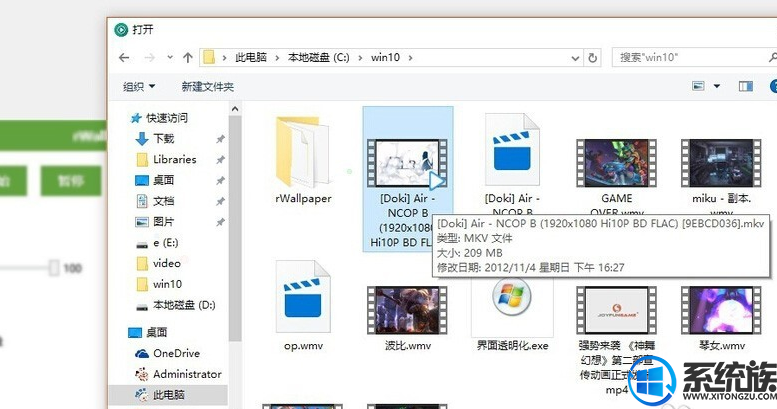Click the green 暂停 button in background window
777x409 pixels.
point(71,181)
